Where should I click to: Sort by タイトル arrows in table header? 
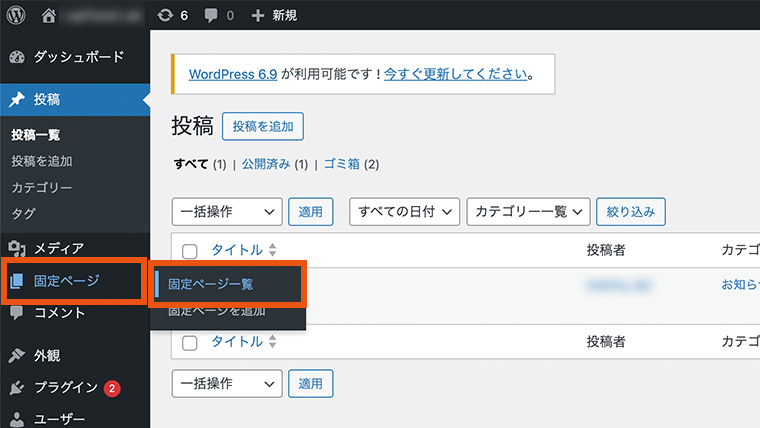tap(272, 250)
